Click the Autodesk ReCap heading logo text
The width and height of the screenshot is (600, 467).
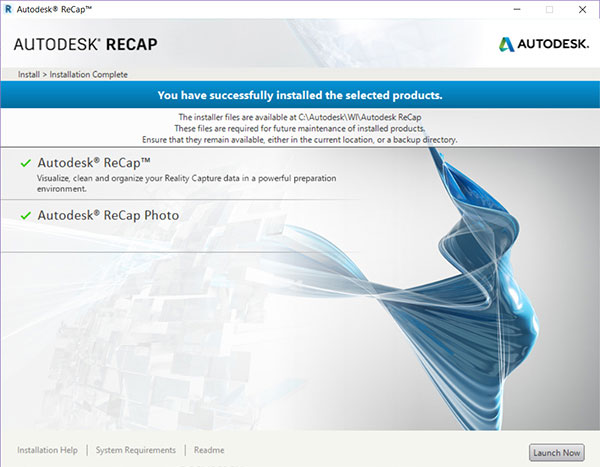click(x=86, y=44)
